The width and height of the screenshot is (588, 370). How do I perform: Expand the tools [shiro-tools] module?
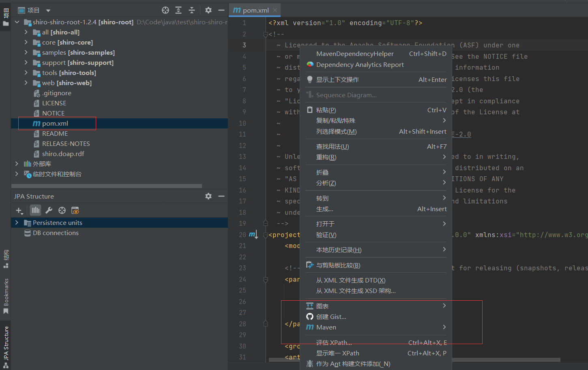click(x=26, y=73)
